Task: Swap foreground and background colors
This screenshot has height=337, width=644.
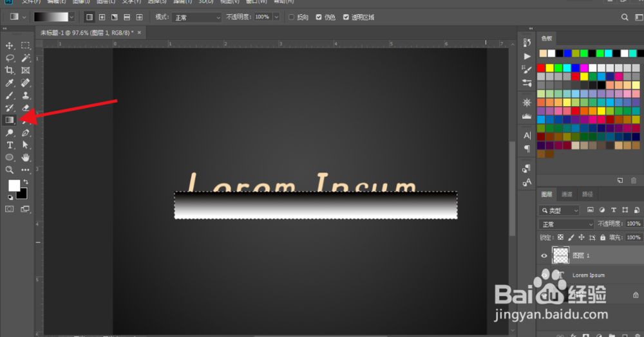Action: (26, 181)
